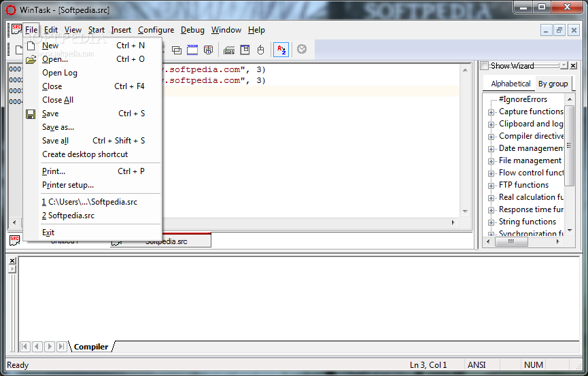Tick the Show Wizard checkbox
This screenshot has width=588, height=376.
click(485, 66)
